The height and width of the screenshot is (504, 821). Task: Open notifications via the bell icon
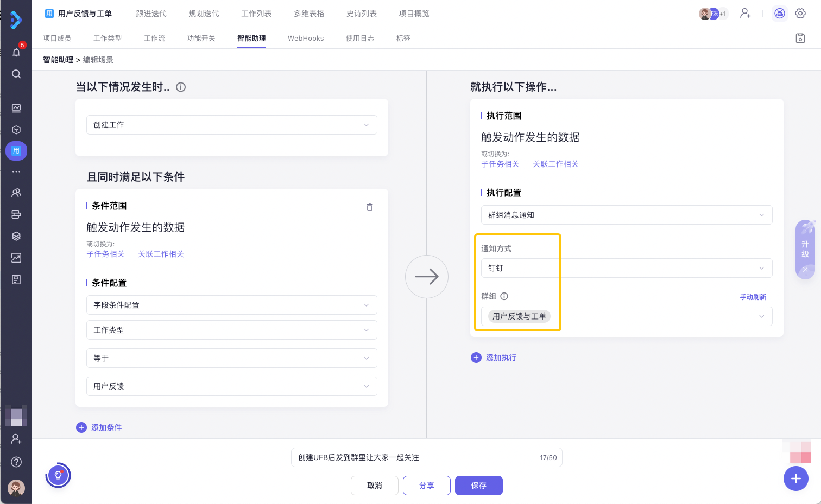(16, 52)
